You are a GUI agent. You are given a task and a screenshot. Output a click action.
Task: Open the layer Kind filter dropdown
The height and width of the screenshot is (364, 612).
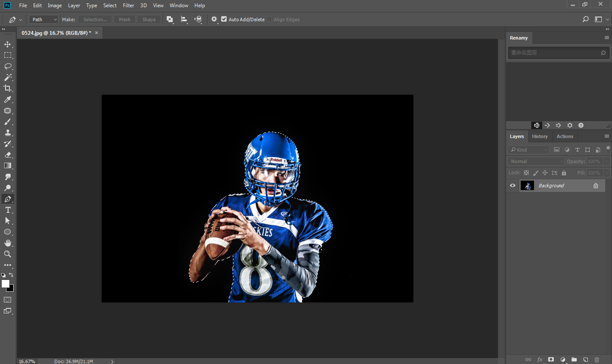click(528, 150)
